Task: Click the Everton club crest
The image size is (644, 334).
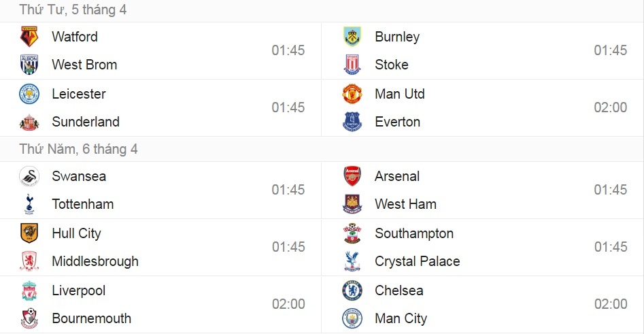Action: click(x=352, y=122)
